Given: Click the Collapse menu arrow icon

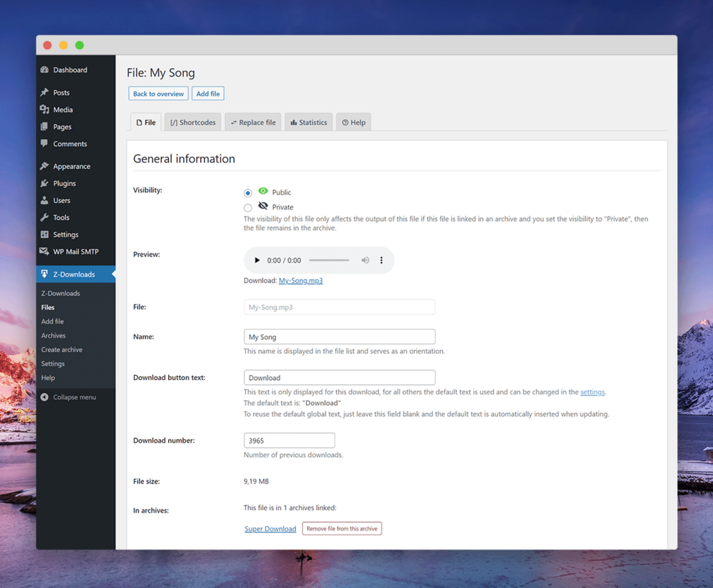Looking at the screenshot, I should 44,397.
